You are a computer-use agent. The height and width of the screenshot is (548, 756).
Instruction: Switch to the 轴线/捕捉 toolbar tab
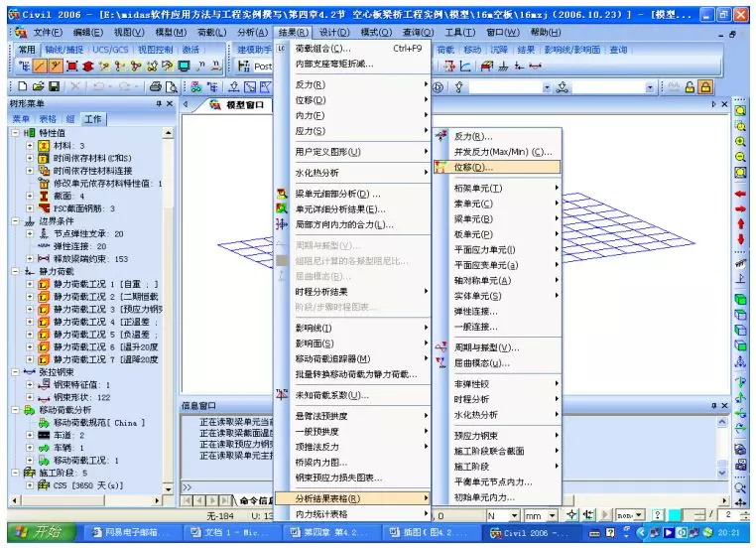coord(64,50)
